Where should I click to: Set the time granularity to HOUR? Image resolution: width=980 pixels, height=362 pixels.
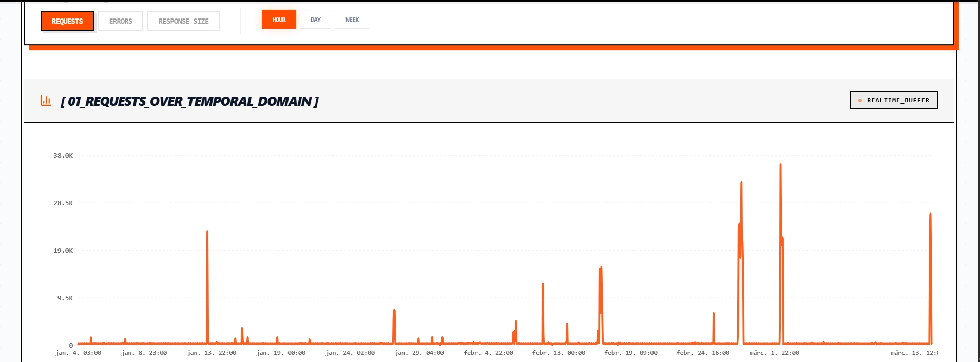279,20
